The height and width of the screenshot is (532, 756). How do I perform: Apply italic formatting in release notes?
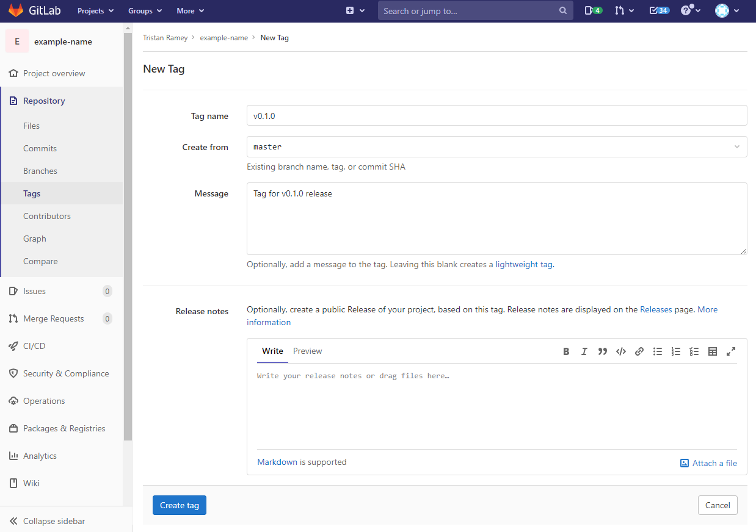(584, 351)
